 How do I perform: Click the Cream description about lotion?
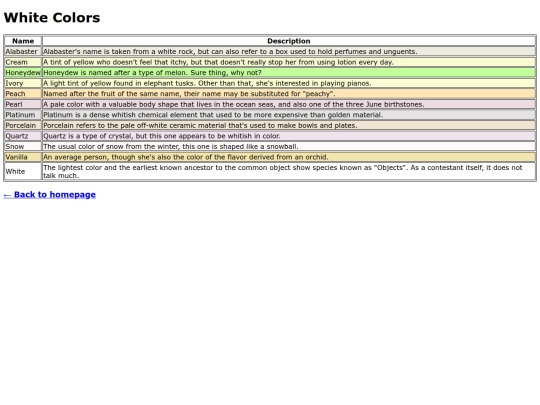[289, 62]
